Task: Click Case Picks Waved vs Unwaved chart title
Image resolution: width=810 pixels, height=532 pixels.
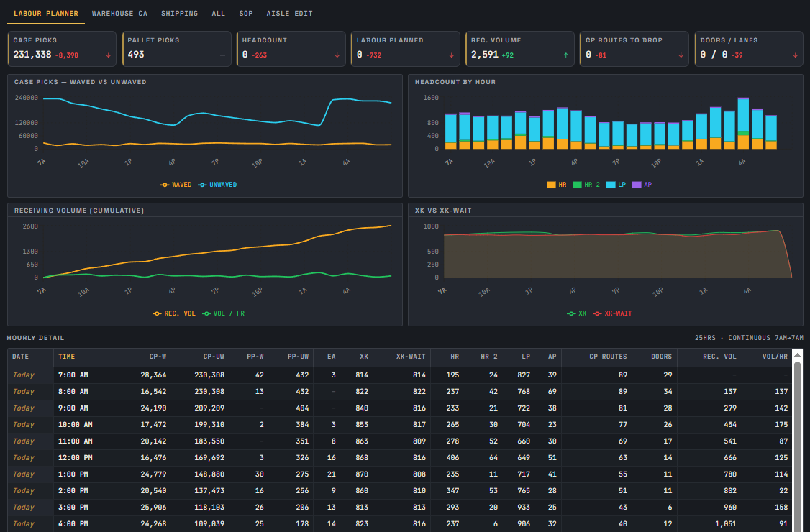Action: pos(80,82)
